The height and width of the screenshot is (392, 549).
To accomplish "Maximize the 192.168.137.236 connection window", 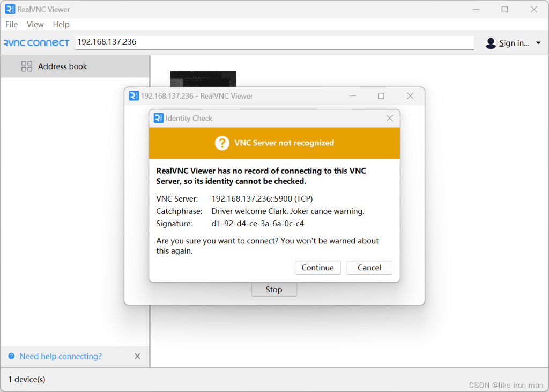I will 381,96.
